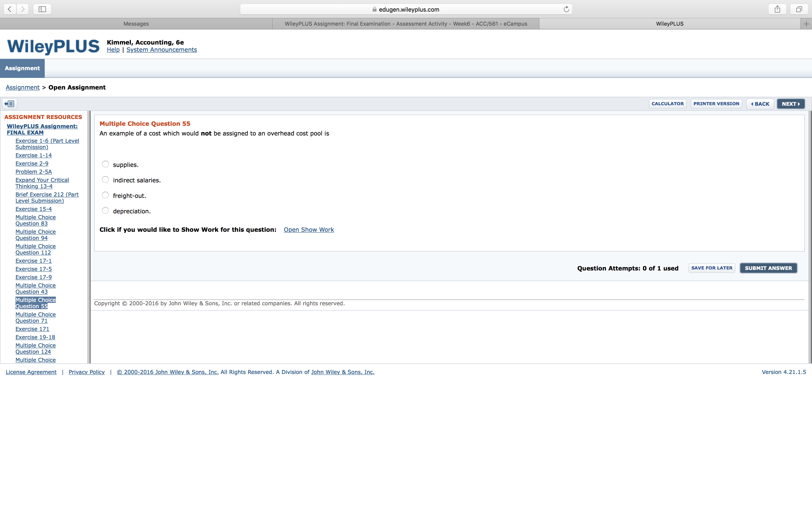812x508 pixels.
Task: Go to Exercise 17-1
Action: click(34, 261)
